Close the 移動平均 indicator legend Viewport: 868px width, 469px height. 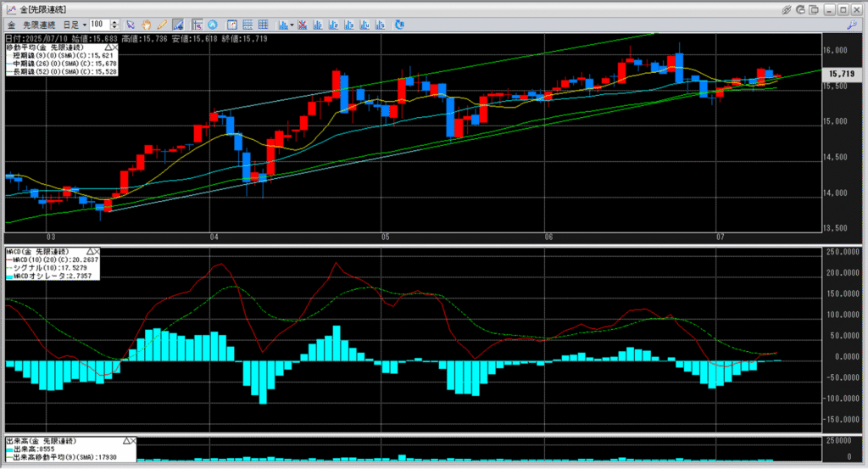(x=114, y=47)
